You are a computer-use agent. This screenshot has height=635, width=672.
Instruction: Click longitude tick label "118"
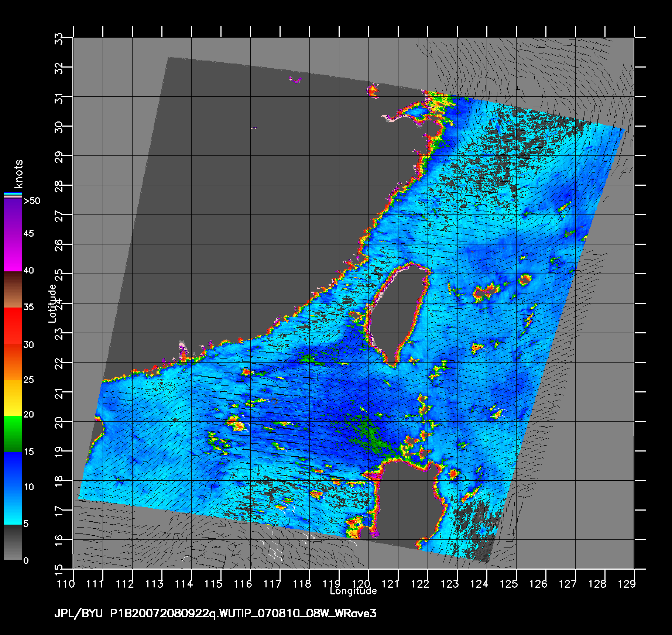pos(302,584)
